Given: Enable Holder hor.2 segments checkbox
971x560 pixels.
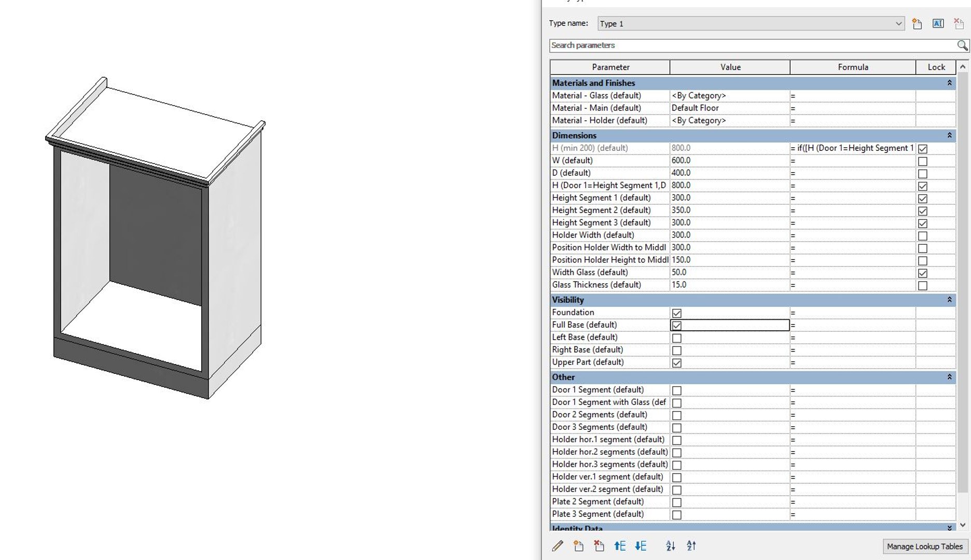Looking at the screenshot, I should click(676, 453).
